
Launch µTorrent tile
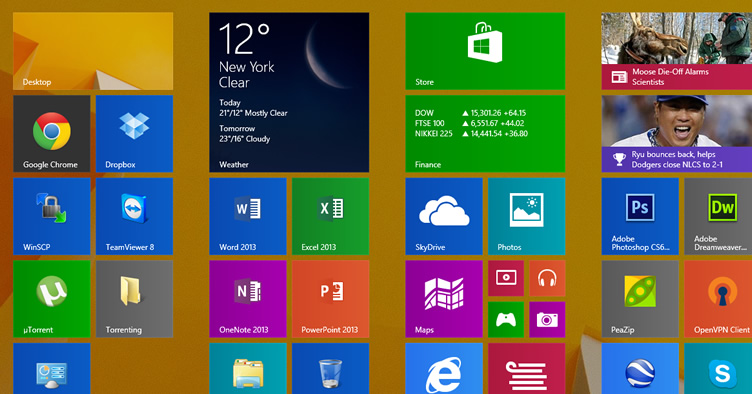[x=52, y=299]
